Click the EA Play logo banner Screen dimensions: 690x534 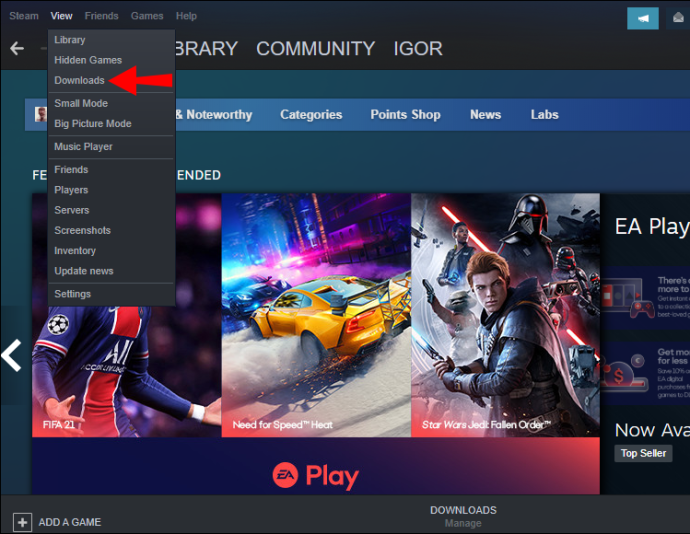point(316,475)
